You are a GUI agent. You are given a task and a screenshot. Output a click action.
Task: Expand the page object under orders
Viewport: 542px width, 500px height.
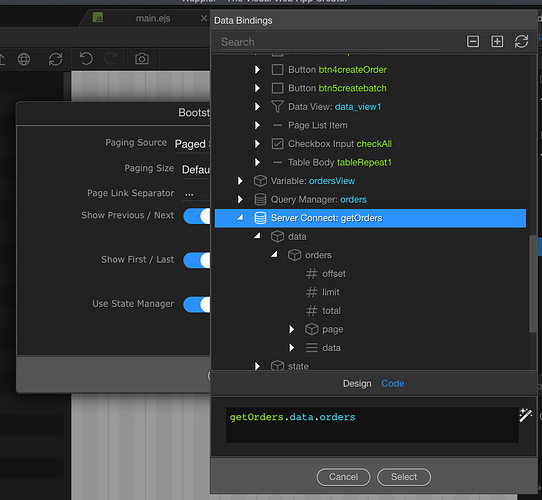click(291, 329)
